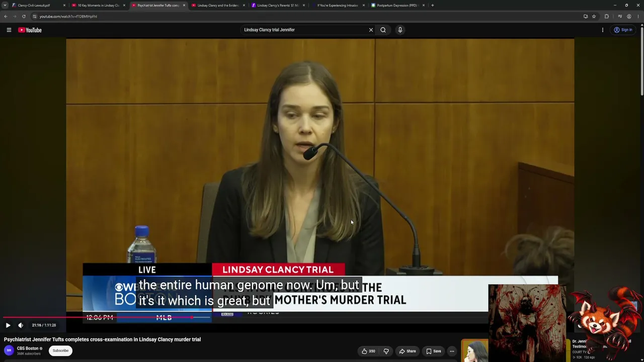Click the Sign in button
Screen dimensions: 644x362
coord(623,30)
